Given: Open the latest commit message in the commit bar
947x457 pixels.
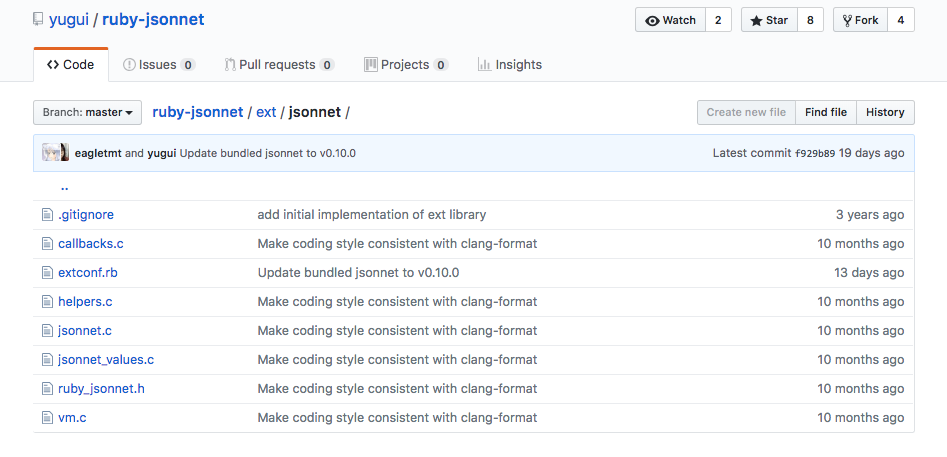Looking at the screenshot, I should (x=268, y=153).
